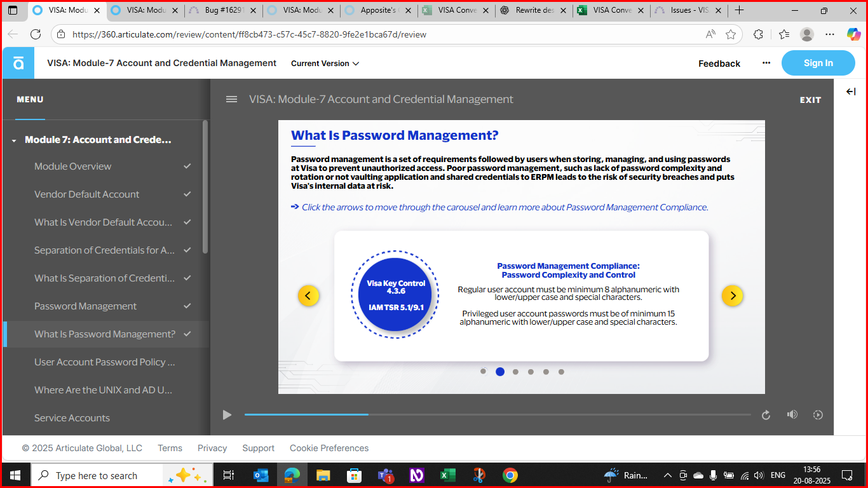868x488 pixels.
Task: Open File Explorer from the taskbar
Action: tap(323, 475)
